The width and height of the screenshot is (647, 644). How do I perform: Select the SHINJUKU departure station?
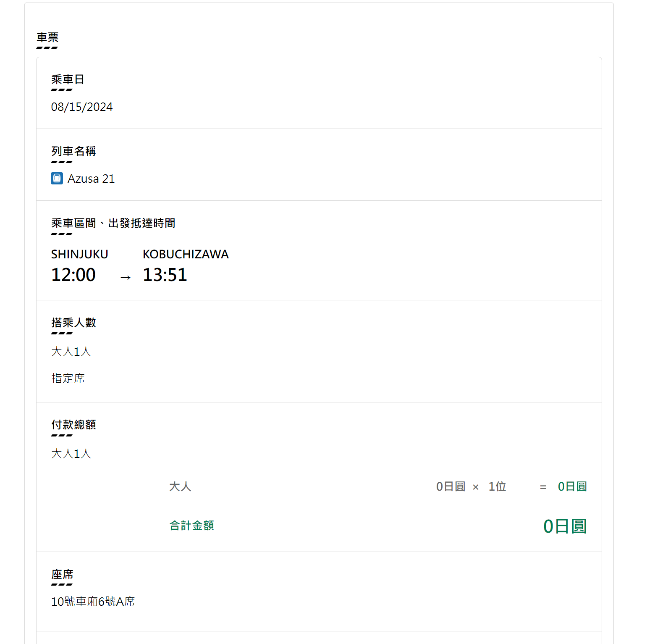tap(79, 255)
